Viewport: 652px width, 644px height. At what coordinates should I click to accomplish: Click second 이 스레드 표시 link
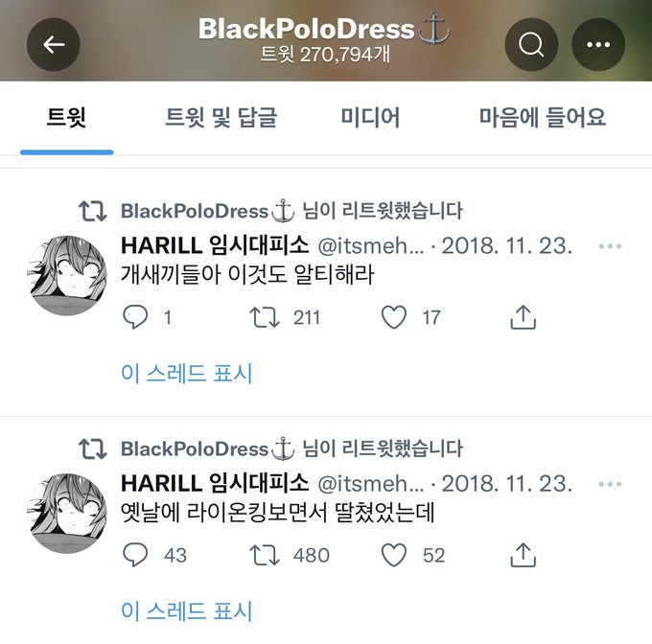pos(187,610)
